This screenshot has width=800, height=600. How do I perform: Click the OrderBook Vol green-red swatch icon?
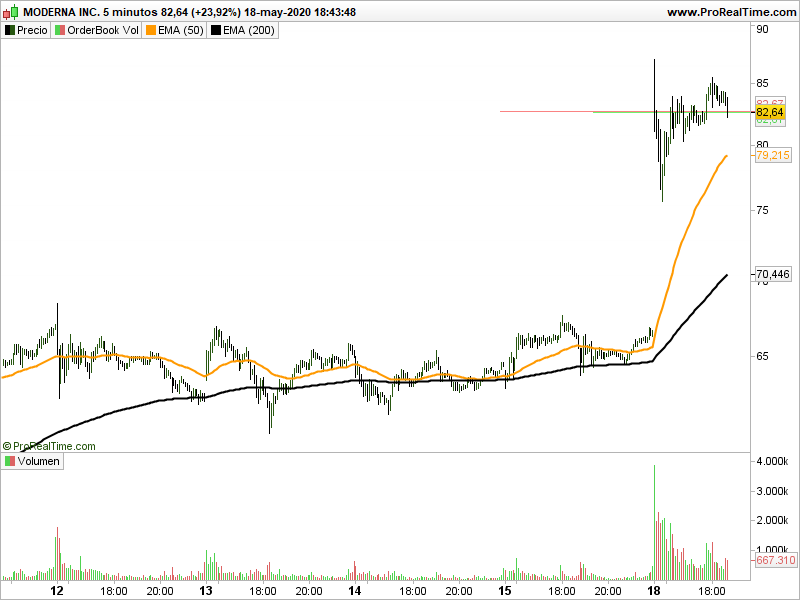click(60, 31)
